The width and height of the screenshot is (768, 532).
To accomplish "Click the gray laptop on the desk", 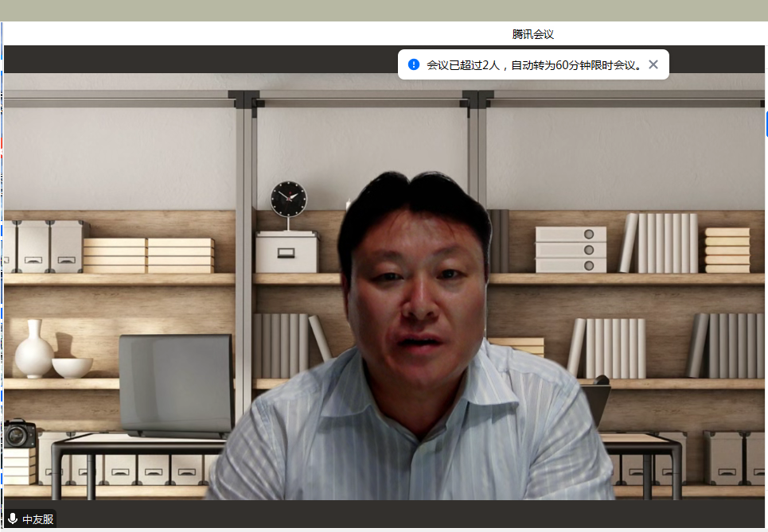I will pyautogui.click(x=176, y=384).
